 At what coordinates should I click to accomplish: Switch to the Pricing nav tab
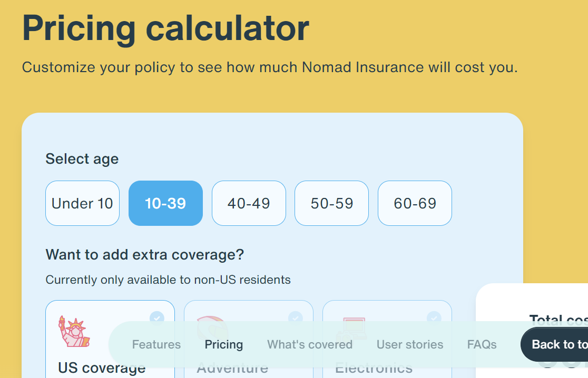(224, 344)
